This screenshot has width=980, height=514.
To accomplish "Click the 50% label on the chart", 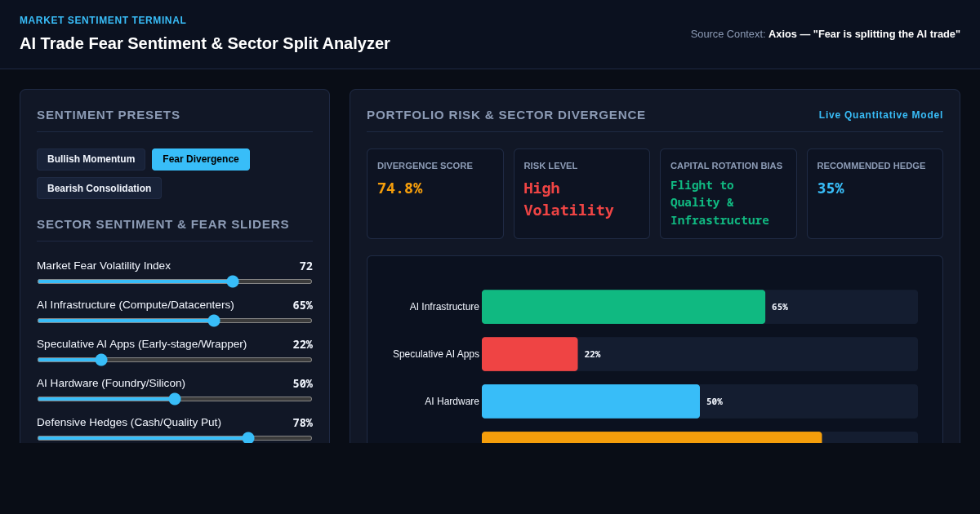I will pos(715,401).
